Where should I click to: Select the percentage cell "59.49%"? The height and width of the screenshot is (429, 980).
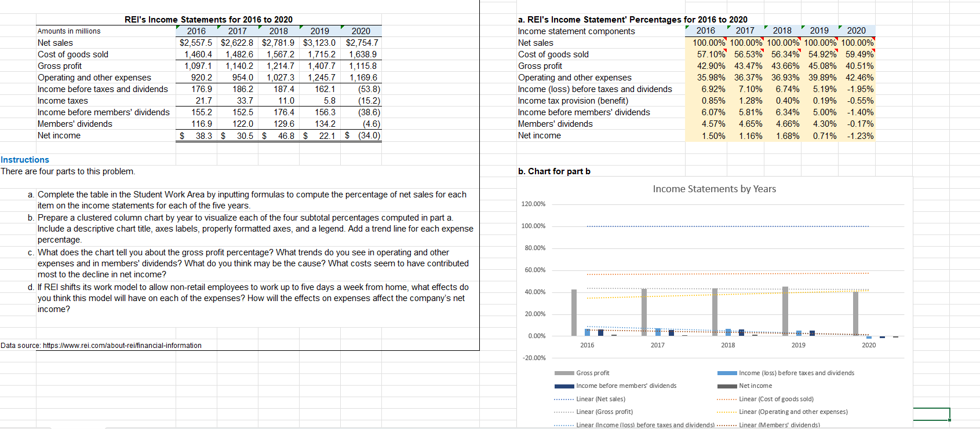pos(859,54)
